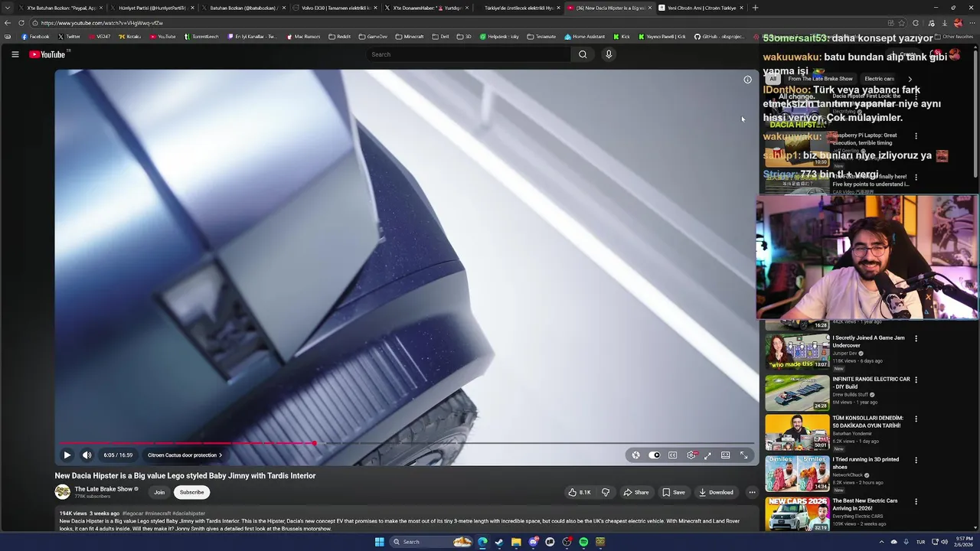This screenshot has height=551, width=980.
Task: Click the YouTube search input field
Action: pyautogui.click(x=469, y=54)
